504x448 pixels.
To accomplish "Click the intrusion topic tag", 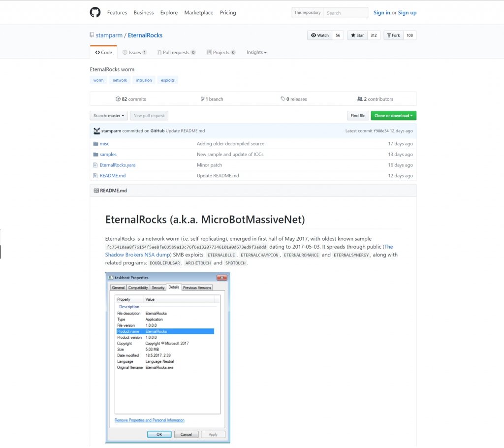I will coord(144,80).
